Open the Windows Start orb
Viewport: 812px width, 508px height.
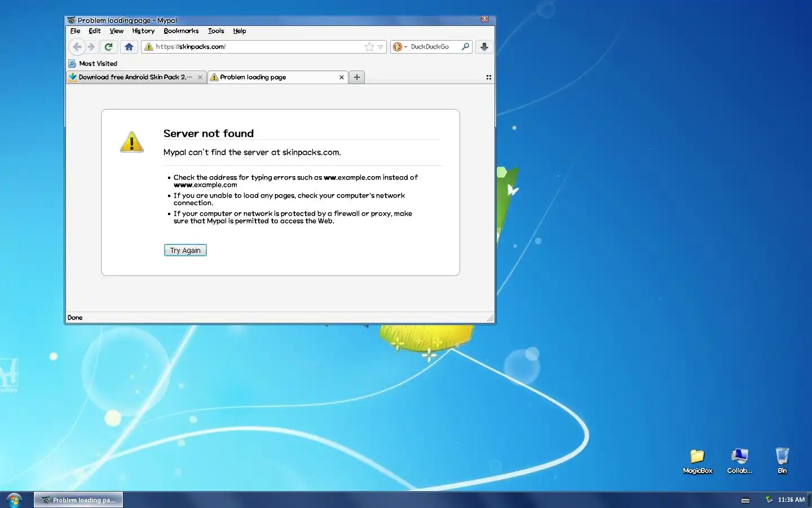click(14, 500)
